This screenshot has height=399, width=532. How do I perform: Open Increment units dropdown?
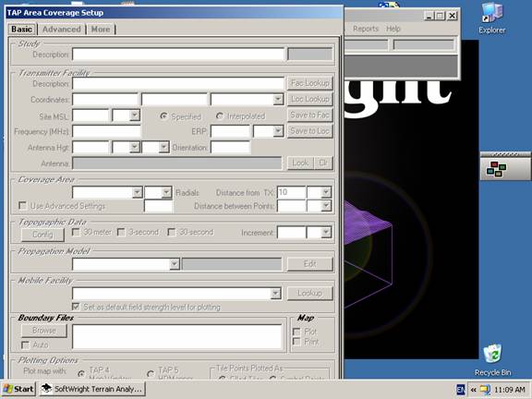point(326,233)
